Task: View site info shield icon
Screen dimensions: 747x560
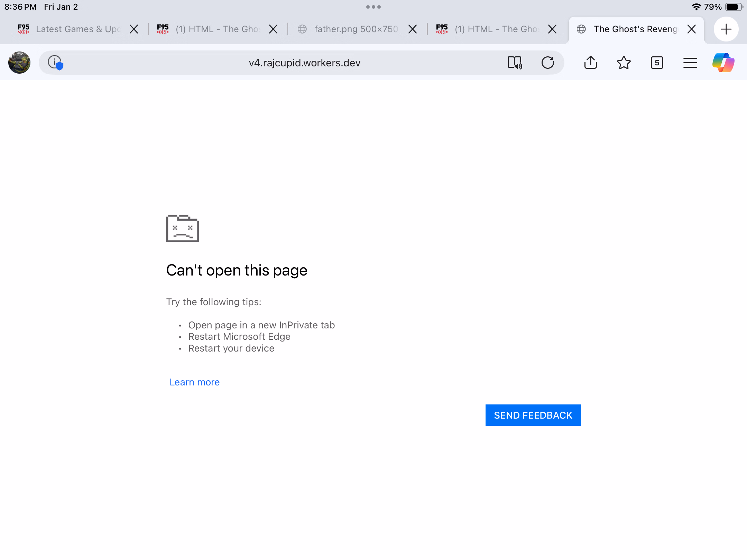Action: tap(55, 63)
